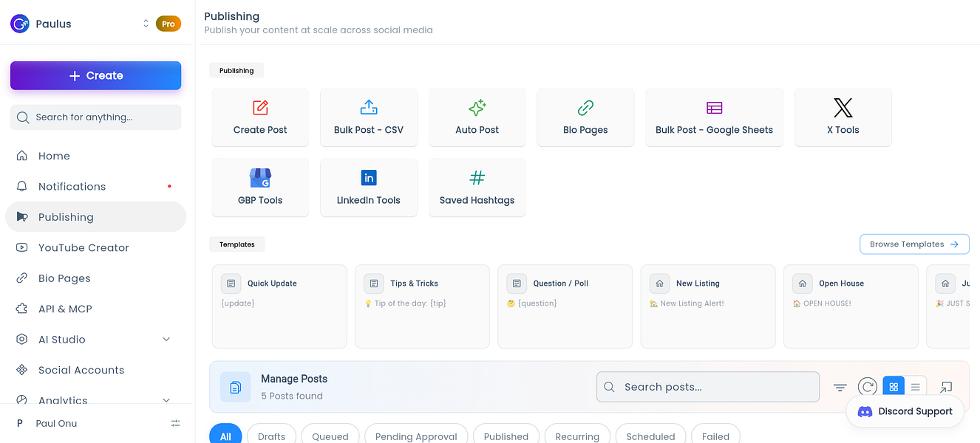Click the Paulus workspace logo
This screenshot has width=980, height=443.
tap(20, 24)
